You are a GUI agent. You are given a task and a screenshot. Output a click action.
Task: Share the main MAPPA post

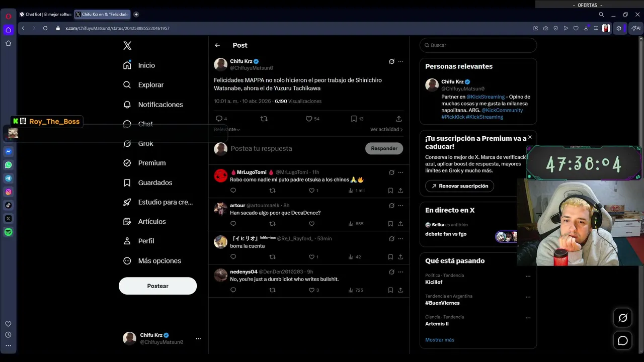[398, 119]
